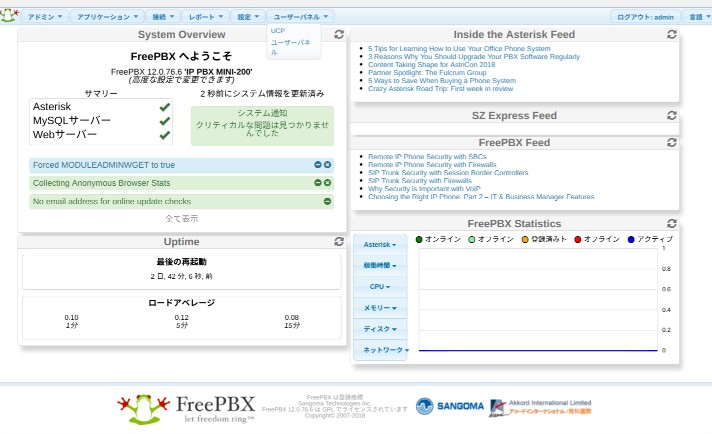Open 'SIP Trunk Security with Session Border Controllers'
Screen dimensions: 712x434
coord(448,173)
